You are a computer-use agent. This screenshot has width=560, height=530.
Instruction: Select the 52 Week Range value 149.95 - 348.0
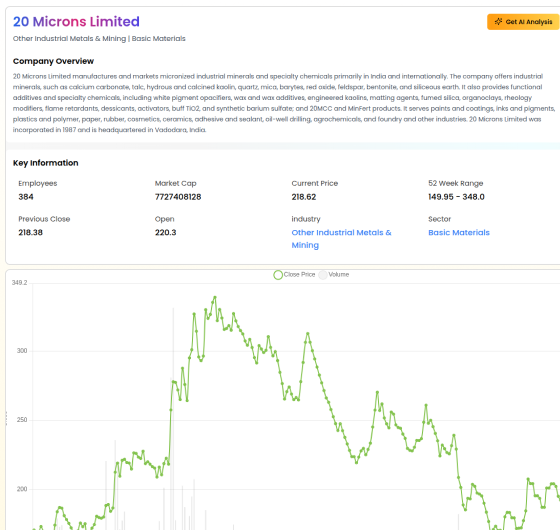456,197
